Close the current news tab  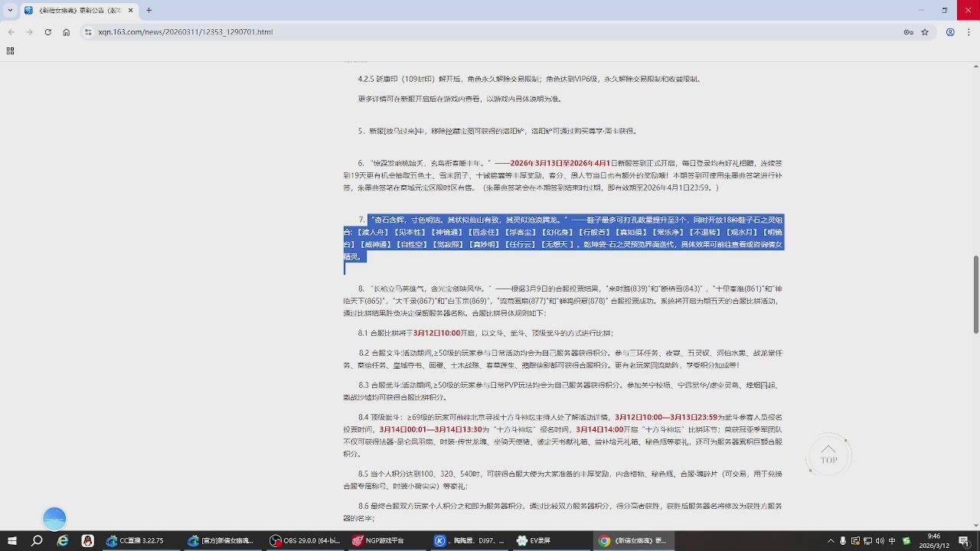tap(131, 10)
